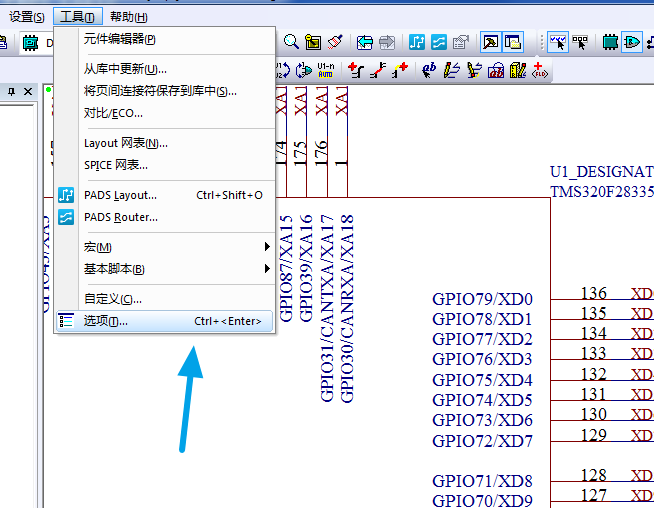Open the 帮助(H) menu

coord(128,17)
